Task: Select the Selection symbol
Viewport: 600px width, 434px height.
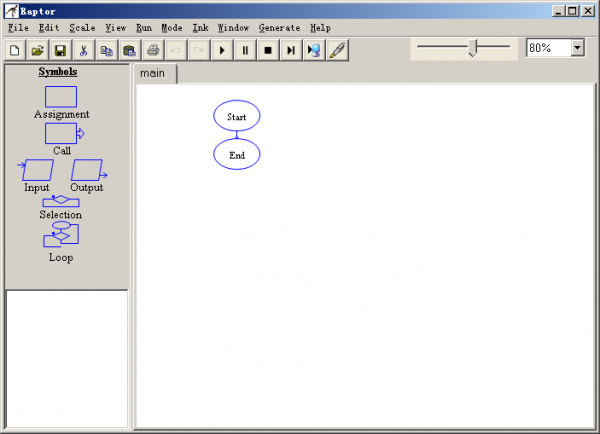Action: click(61, 201)
